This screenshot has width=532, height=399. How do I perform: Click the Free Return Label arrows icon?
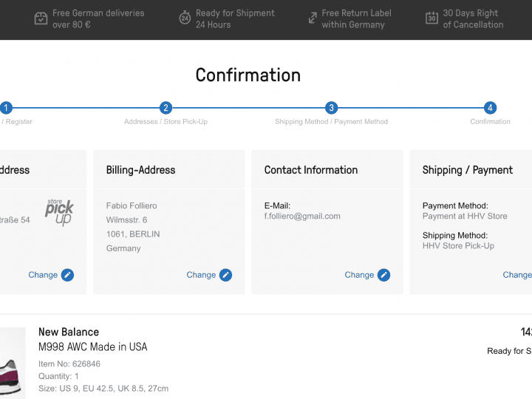pos(310,18)
